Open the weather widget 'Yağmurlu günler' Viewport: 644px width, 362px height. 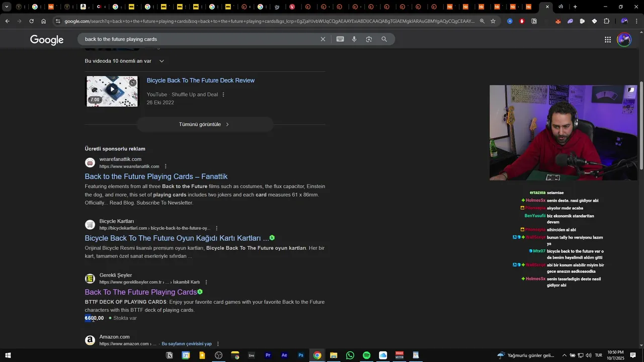(526, 355)
